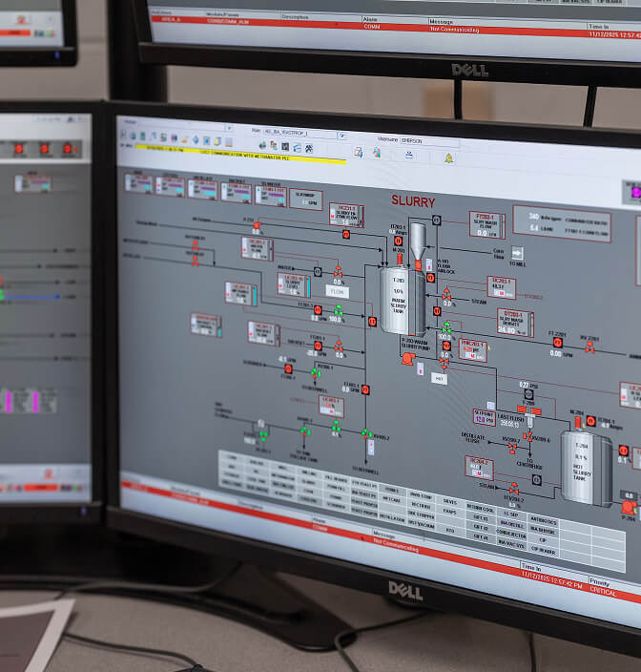Click the red valve on the P-210 line
Image resolution: width=641 pixels, height=672 pixels.
pyautogui.click(x=257, y=226)
